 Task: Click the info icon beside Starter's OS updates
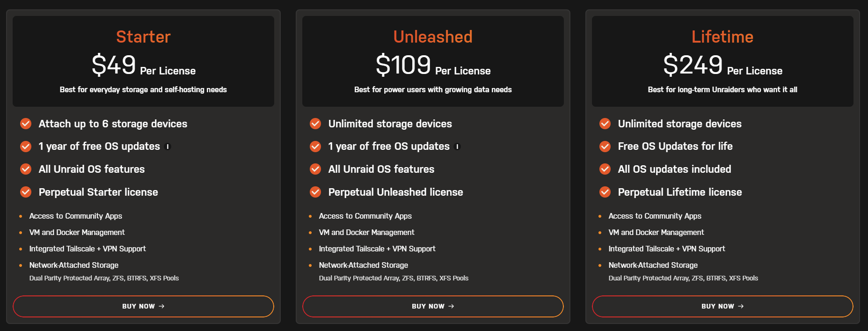pos(168,147)
